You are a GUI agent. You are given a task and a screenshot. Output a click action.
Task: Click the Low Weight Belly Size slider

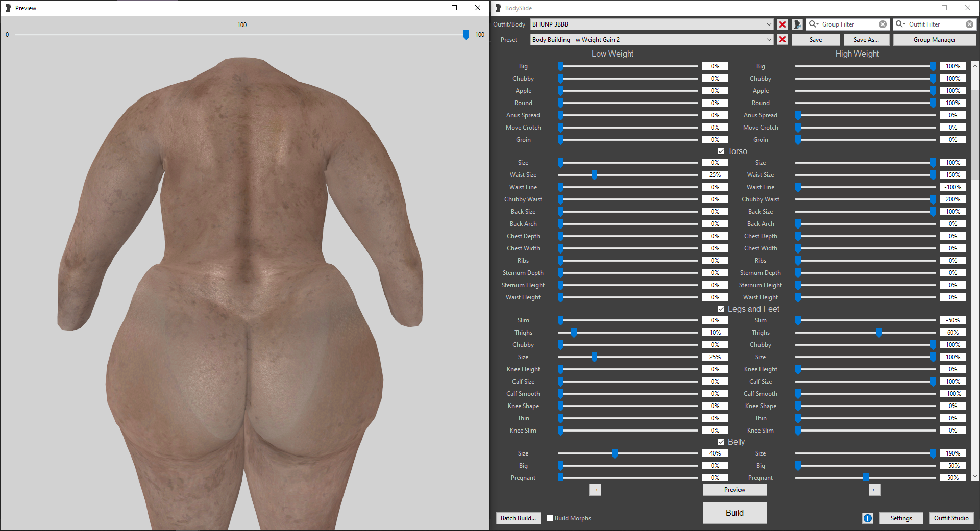point(628,453)
